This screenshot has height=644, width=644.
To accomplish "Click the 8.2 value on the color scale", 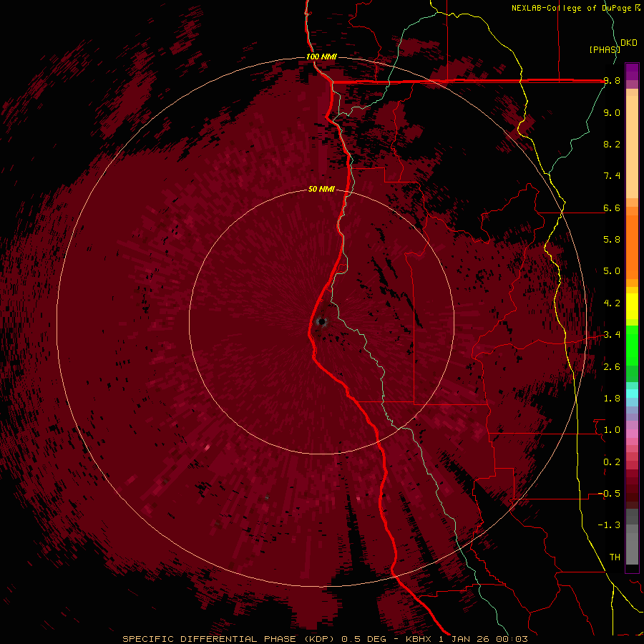I will pyautogui.click(x=612, y=144).
